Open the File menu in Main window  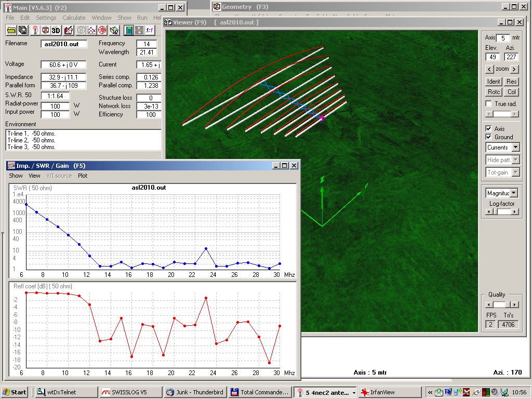tap(10, 18)
